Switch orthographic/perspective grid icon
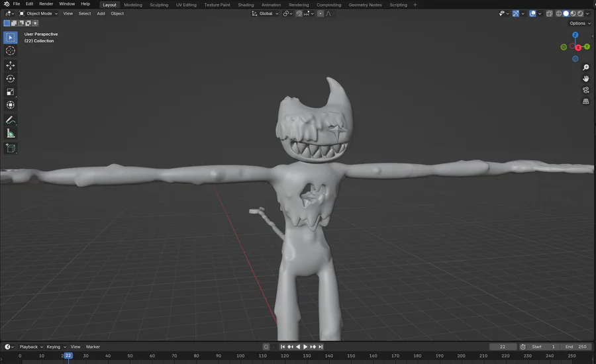 click(x=586, y=101)
